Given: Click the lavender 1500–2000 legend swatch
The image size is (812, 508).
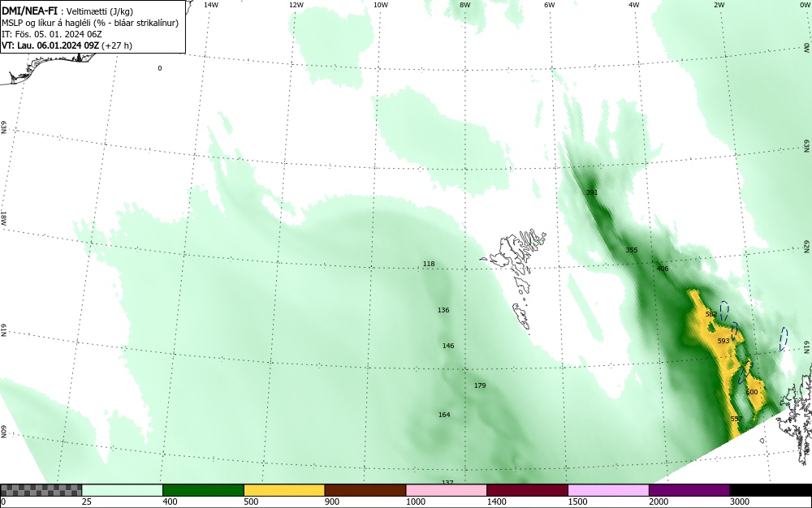Looking at the screenshot, I should click(608, 490).
